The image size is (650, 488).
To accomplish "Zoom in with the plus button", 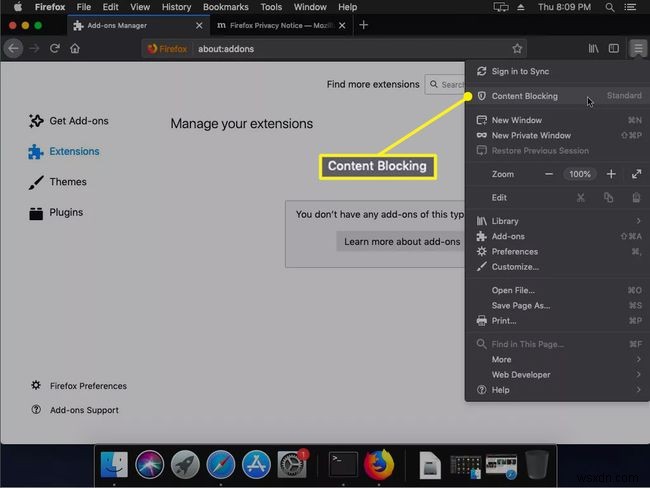I will click(x=611, y=174).
